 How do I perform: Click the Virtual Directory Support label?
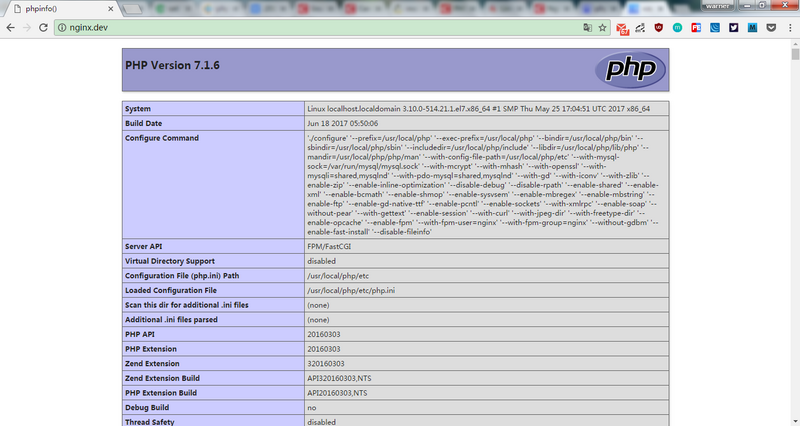[x=170, y=261]
